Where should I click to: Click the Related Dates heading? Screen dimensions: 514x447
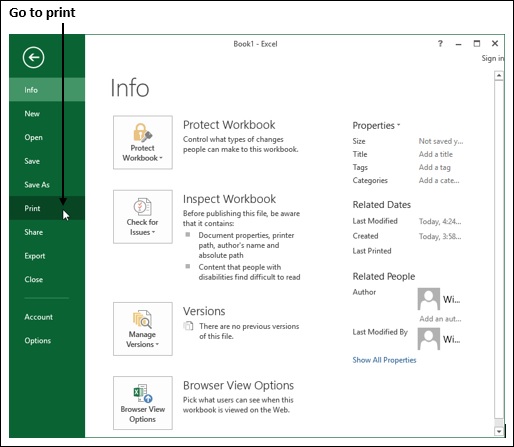point(382,205)
